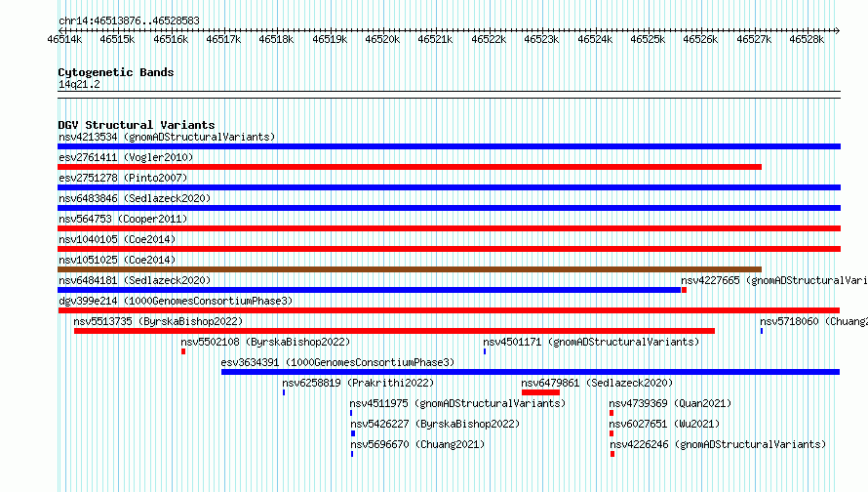Open the esv2761411 (Vogler2010) label

126,157
